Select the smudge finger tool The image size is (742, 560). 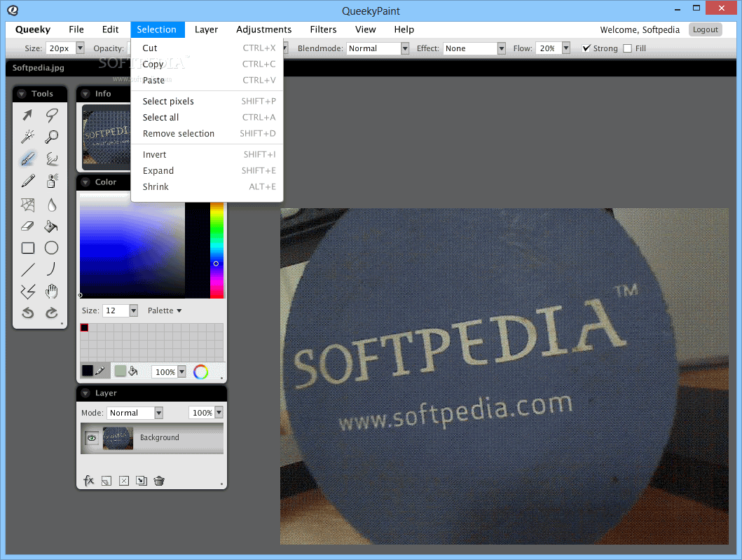click(x=52, y=158)
